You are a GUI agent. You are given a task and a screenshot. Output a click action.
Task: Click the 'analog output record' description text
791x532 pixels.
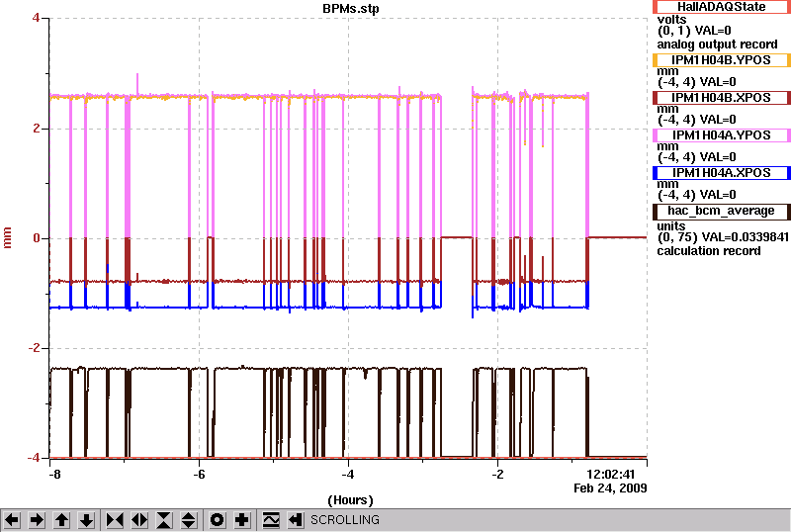717,44
